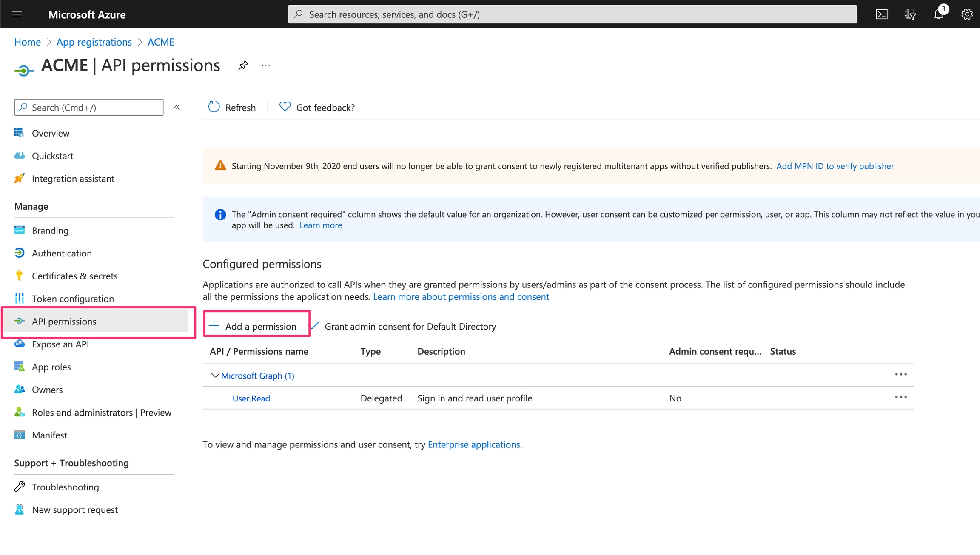Viewport: 980px width, 555px height.
Task: Click Grant admin consent for Default Directory
Action: [410, 326]
